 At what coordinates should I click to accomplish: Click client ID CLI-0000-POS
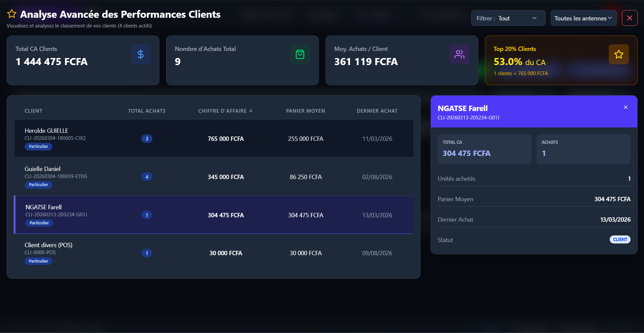40,253
